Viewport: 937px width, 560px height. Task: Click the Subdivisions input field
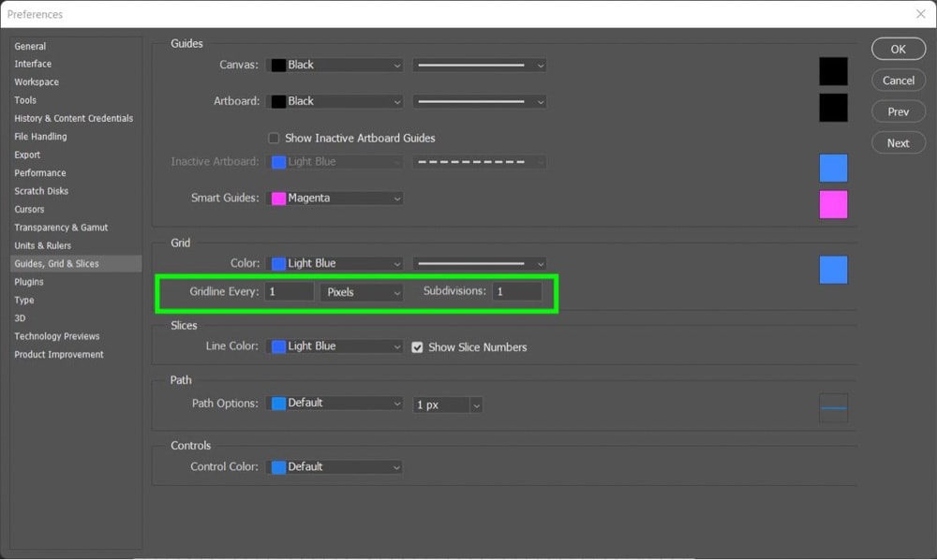pos(517,291)
